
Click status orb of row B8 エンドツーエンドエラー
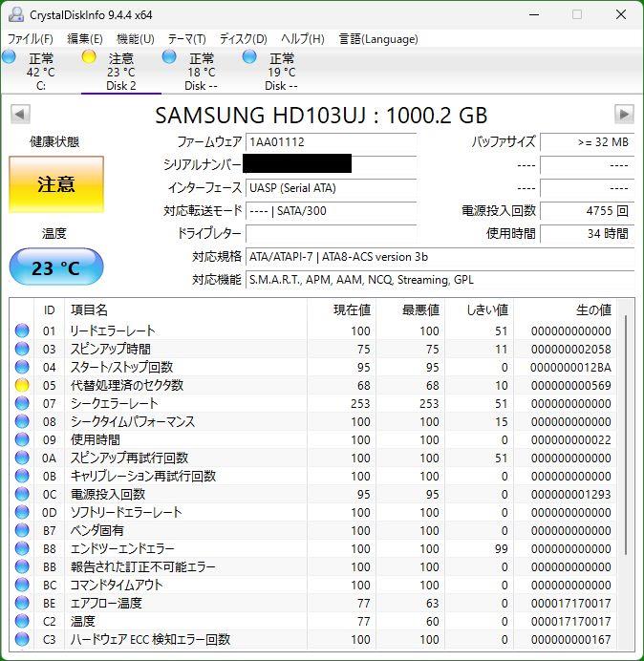(22, 548)
